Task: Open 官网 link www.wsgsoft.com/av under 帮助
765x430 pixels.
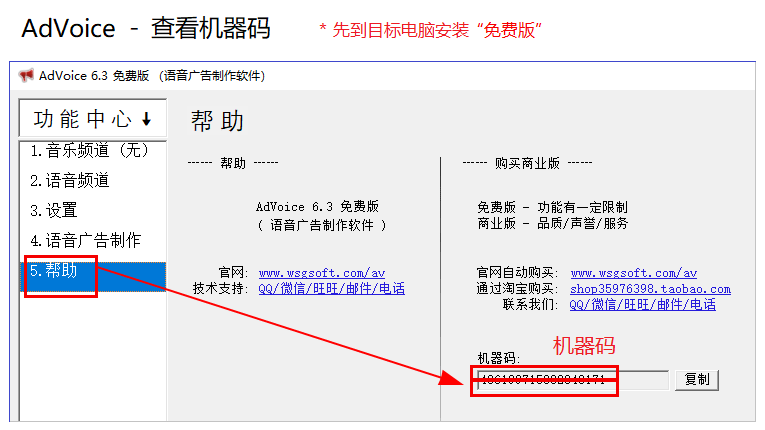Action: pos(322,273)
